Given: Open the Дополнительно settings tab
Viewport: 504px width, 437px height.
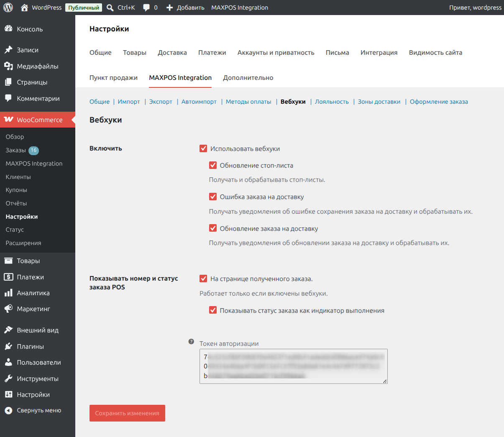Looking at the screenshot, I should point(248,78).
